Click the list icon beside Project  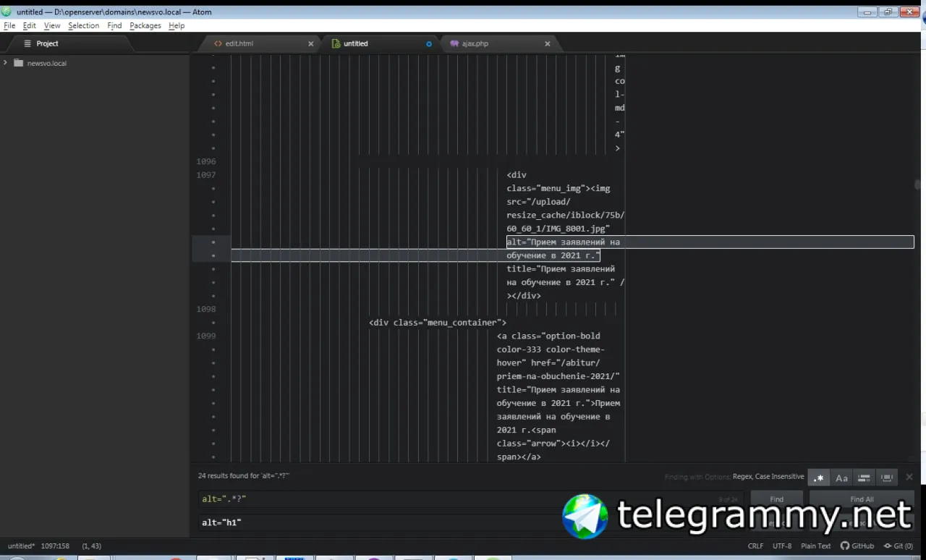click(27, 43)
